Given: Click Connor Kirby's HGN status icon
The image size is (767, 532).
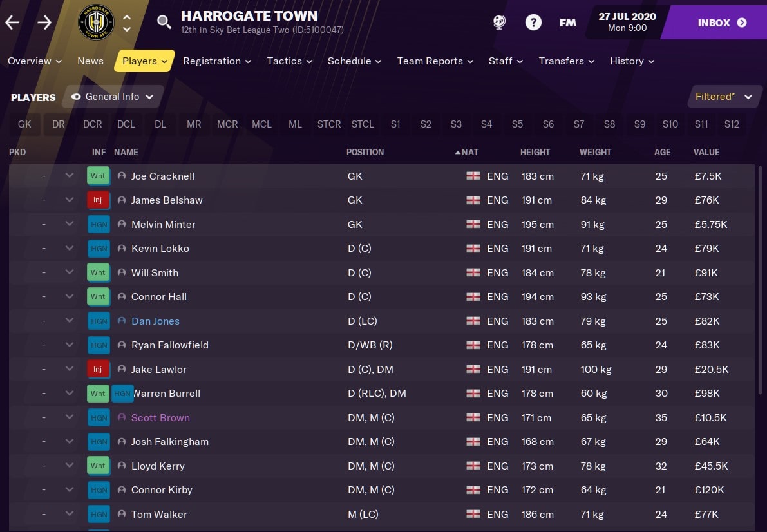Looking at the screenshot, I should click(x=99, y=490).
